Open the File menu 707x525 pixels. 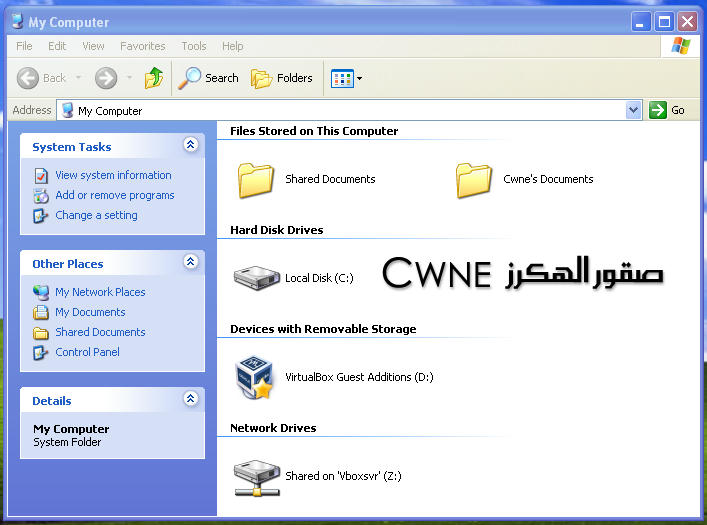[24, 46]
